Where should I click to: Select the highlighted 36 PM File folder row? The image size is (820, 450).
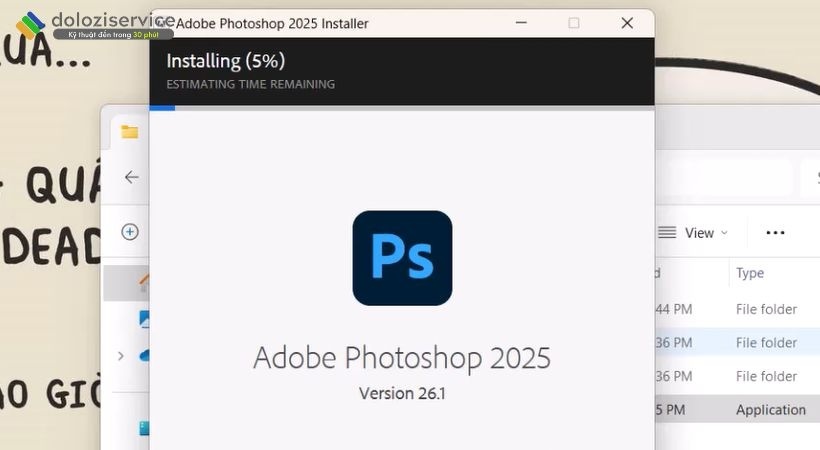[x=737, y=343]
